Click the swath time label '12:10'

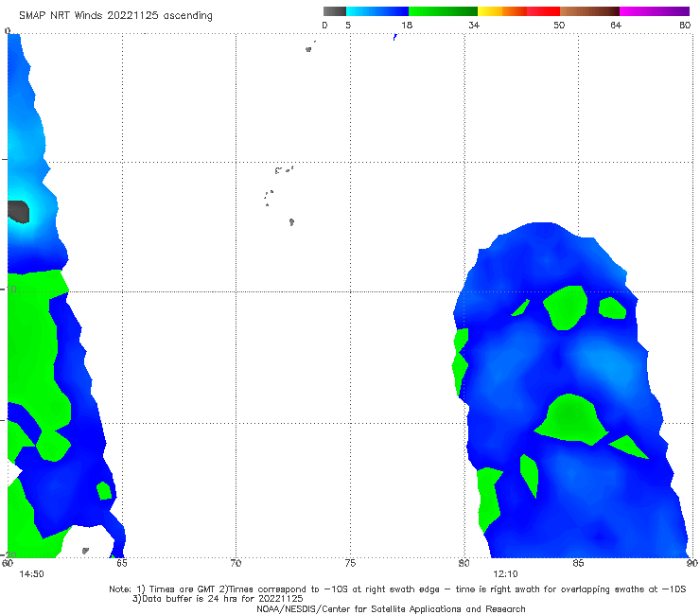coord(505,574)
